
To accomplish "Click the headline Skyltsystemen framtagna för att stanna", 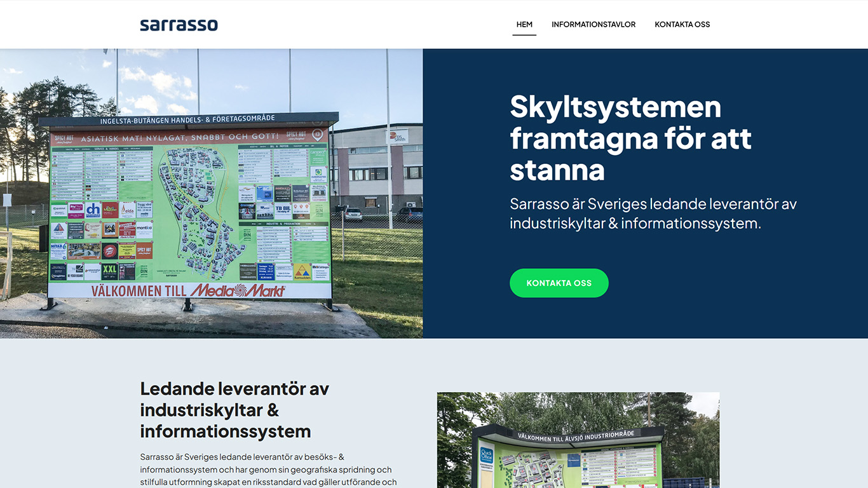I will click(629, 138).
